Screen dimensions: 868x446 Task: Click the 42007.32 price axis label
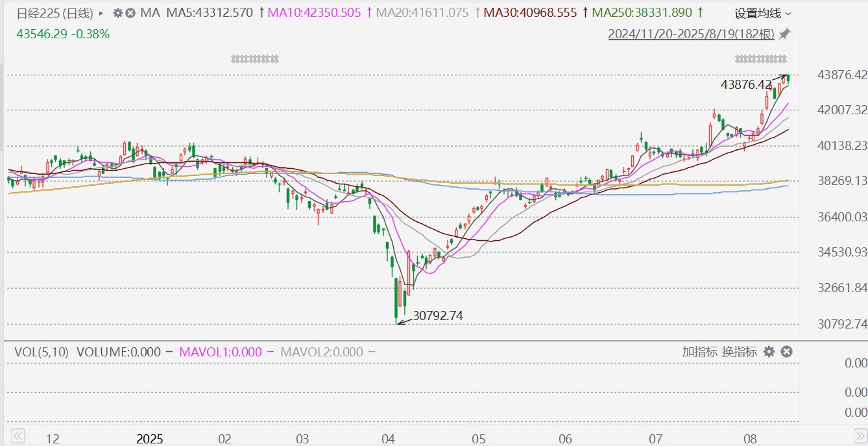coord(843,110)
